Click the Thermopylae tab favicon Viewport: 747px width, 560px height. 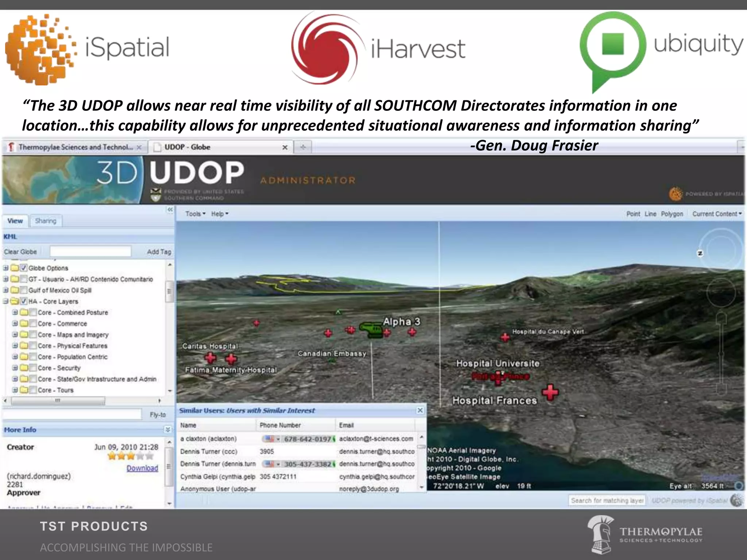(x=11, y=147)
